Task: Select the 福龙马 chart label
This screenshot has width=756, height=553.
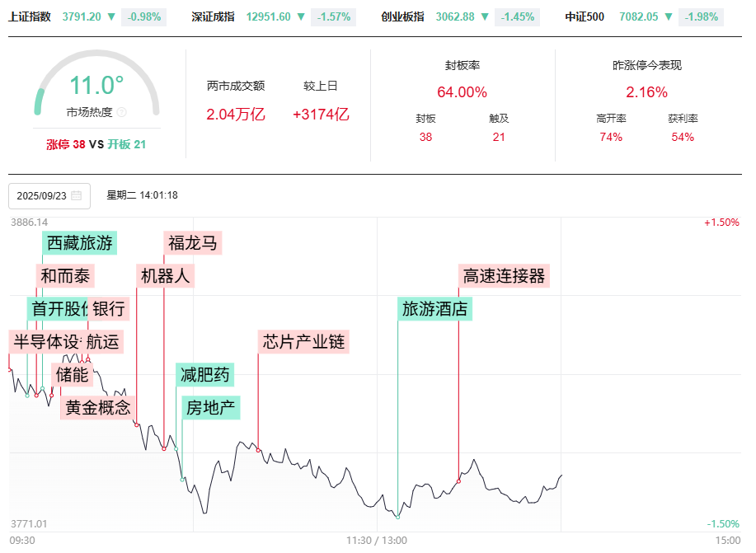Action: tap(192, 242)
